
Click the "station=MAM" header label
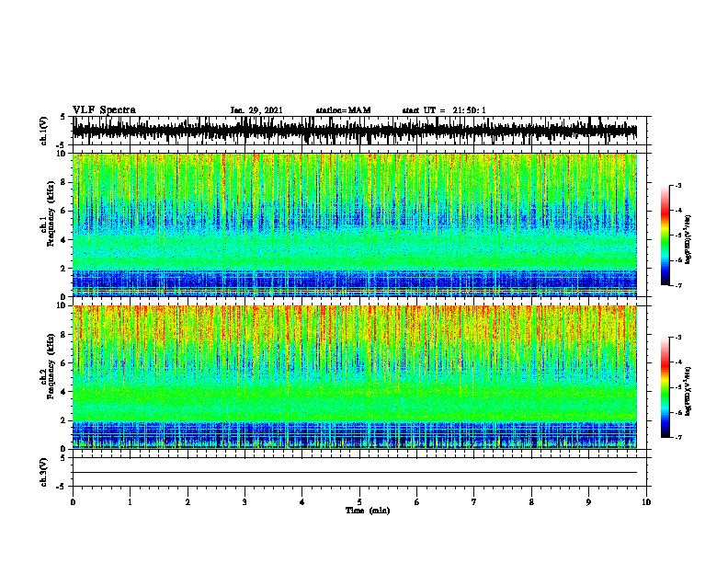pyautogui.click(x=343, y=110)
